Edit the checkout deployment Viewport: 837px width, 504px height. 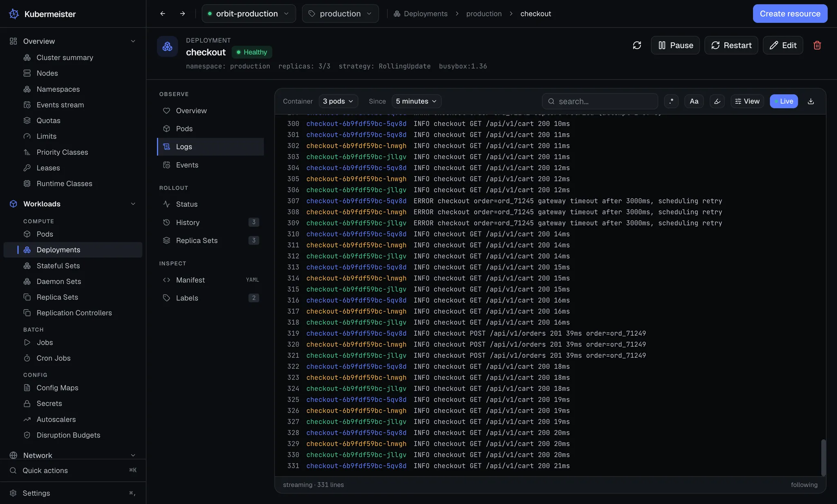pos(783,45)
